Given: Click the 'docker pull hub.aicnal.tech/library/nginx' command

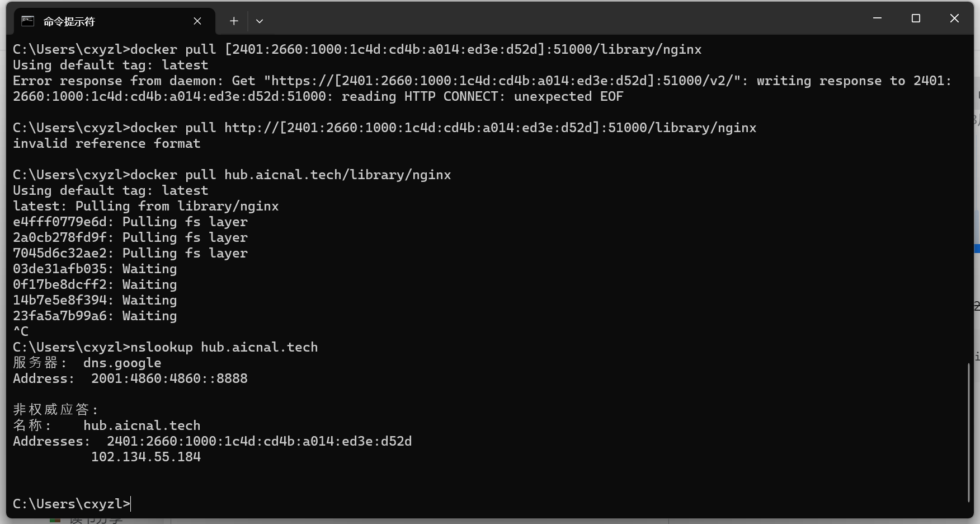Looking at the screenshot, I should click(x=291, y=175).
